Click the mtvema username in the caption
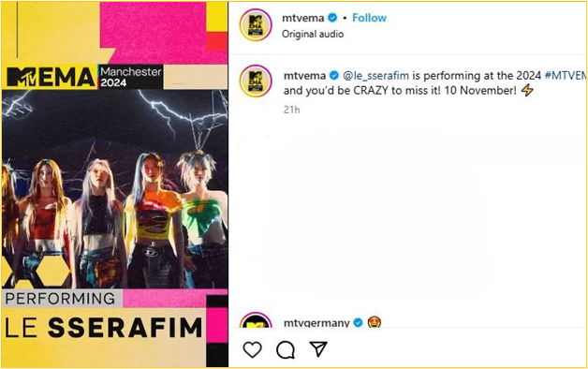Image resolution: width=588 pixels, height=369 pixels. (304, 75)
